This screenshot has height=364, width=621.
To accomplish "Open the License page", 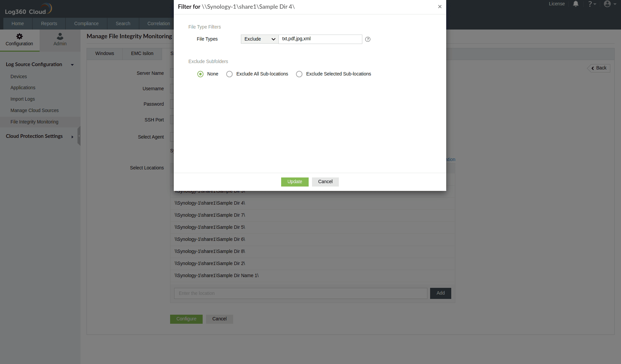I will coord(557,4).
